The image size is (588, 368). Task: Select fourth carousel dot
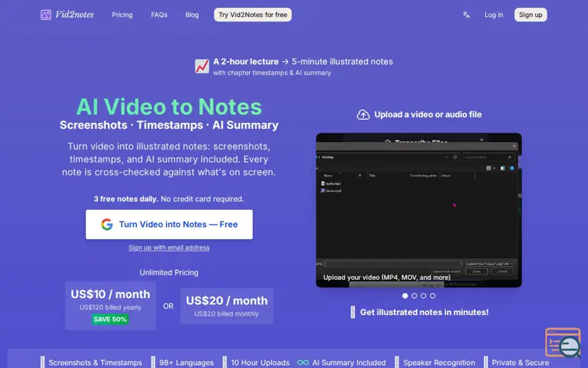[x=432, y=296]
